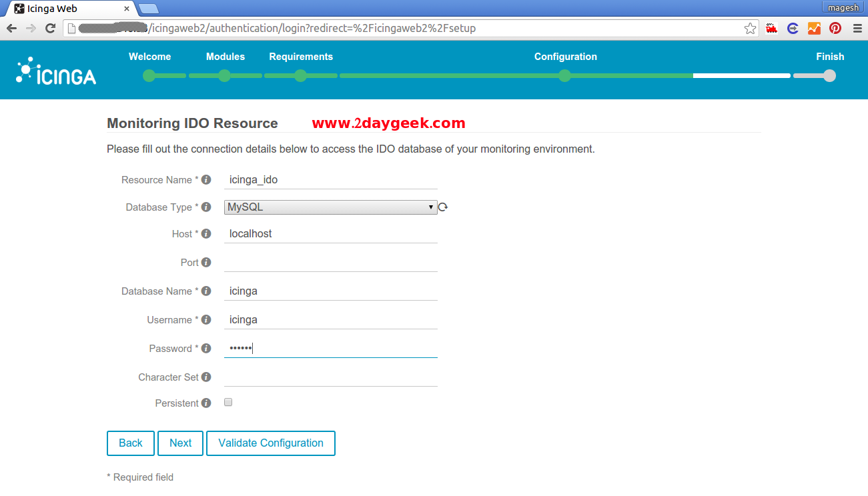The image size is (868, 496).
Task: Click the Port field info icon
Action: [206, 263]
